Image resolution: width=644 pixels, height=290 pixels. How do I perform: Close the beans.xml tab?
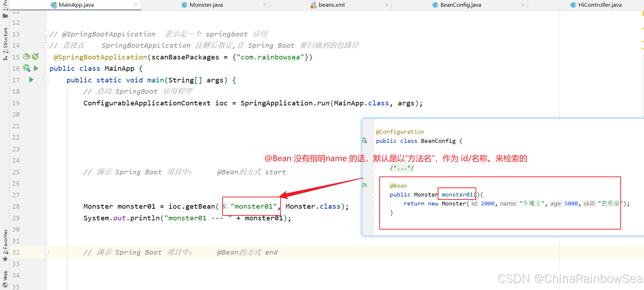pyautogui.click(x=387, y=5)
